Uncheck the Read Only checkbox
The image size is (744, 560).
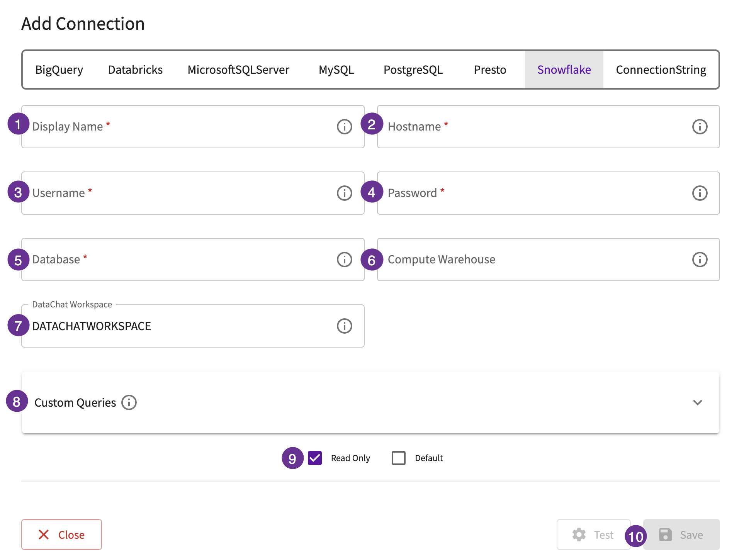pyautogui.click(x=315, y=458)
